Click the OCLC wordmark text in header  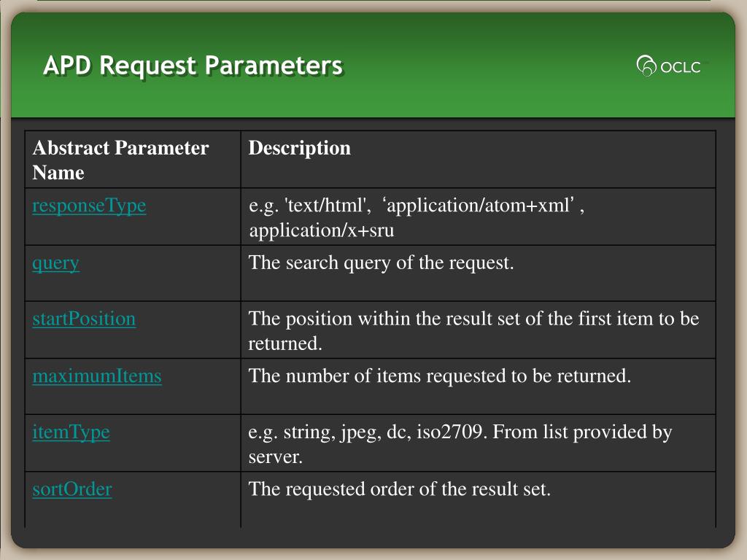681,67
